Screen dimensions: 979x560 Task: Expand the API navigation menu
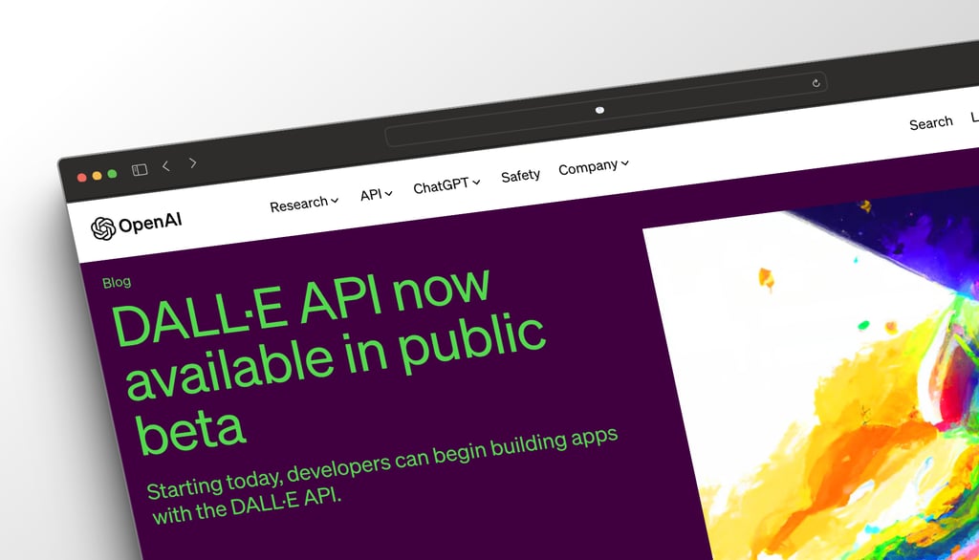376,195
